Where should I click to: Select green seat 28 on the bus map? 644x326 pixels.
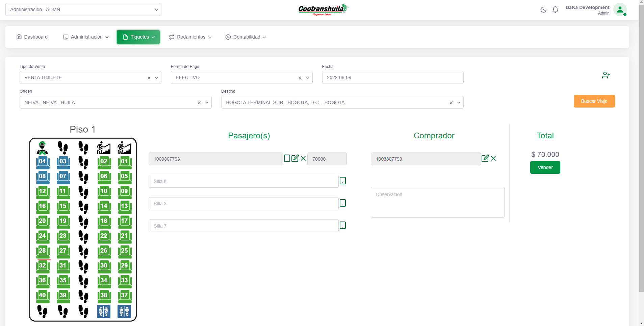pyautogui.click(x=43, y=251)
